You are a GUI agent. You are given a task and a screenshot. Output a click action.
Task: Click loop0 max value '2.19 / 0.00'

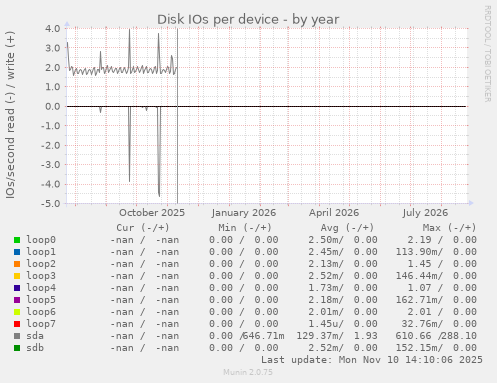[x=442, y=240]
